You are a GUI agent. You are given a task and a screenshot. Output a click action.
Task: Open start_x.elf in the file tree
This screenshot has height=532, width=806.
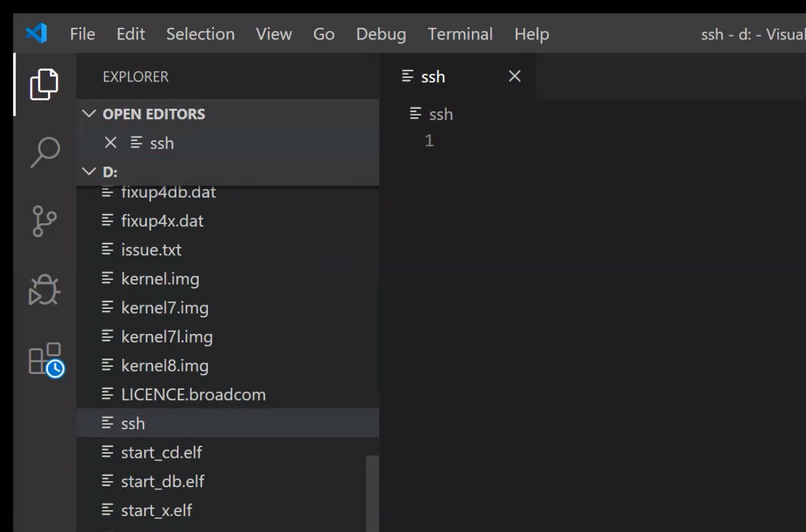tap(228, 511)
